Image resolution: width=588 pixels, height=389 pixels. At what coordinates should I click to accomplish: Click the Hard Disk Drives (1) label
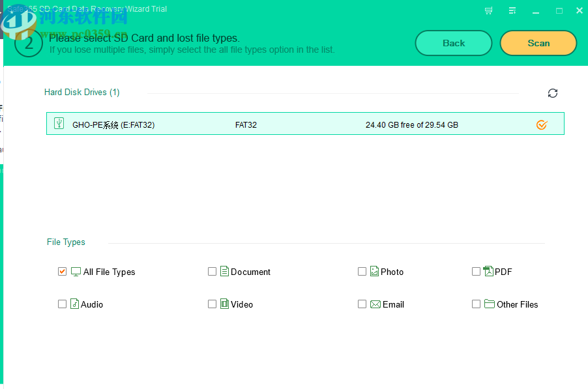[81, 92]
